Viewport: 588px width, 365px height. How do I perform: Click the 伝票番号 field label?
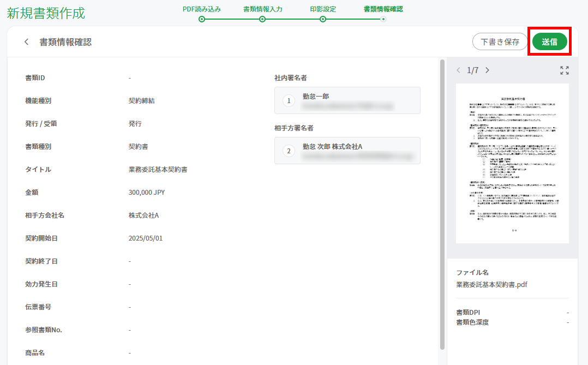tap(38, 307)
